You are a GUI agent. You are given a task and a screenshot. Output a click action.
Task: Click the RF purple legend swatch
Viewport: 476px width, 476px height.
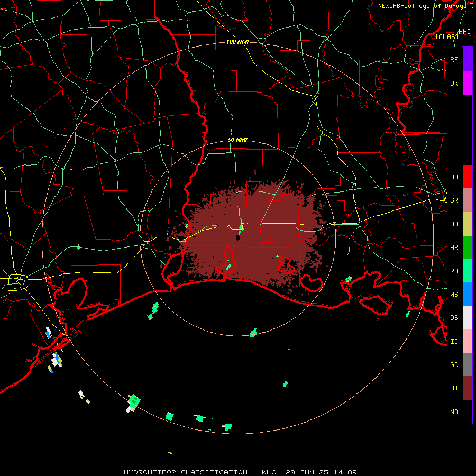[x=467, y=59]
